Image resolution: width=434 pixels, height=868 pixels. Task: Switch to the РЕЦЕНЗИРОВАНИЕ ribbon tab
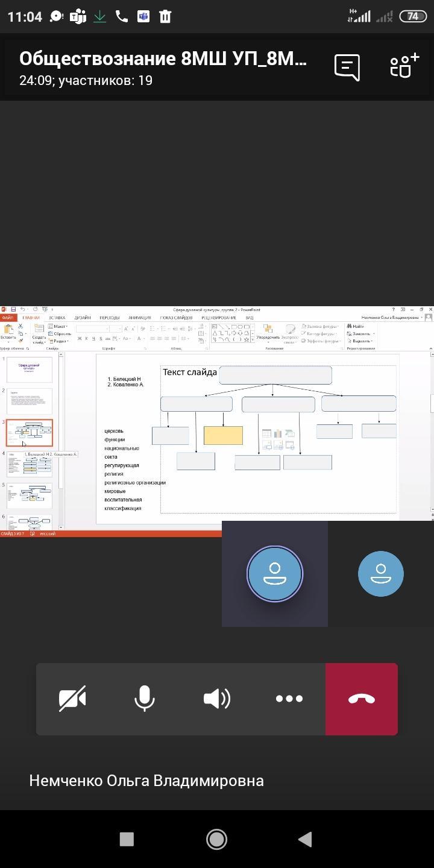(219, 318)
